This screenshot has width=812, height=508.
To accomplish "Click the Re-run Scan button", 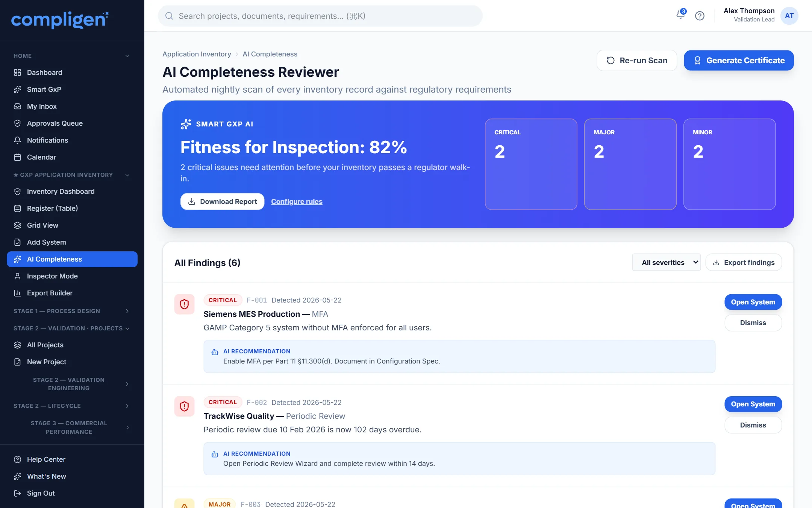I will point(637,60).
